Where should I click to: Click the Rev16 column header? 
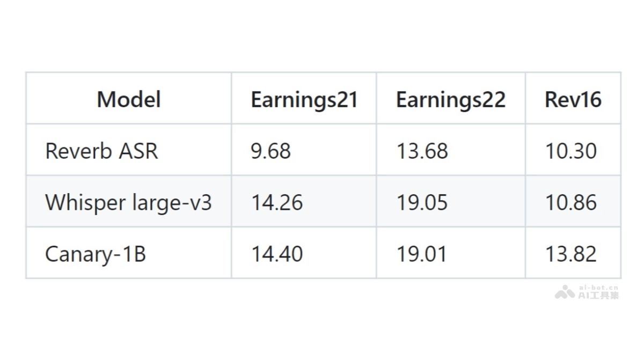tap(573, 99)
